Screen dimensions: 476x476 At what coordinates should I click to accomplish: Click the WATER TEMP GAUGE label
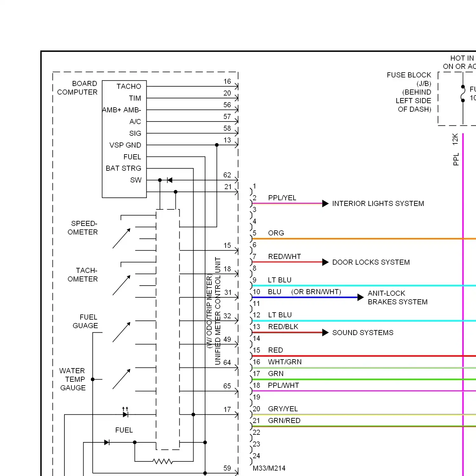pos(73,379)
